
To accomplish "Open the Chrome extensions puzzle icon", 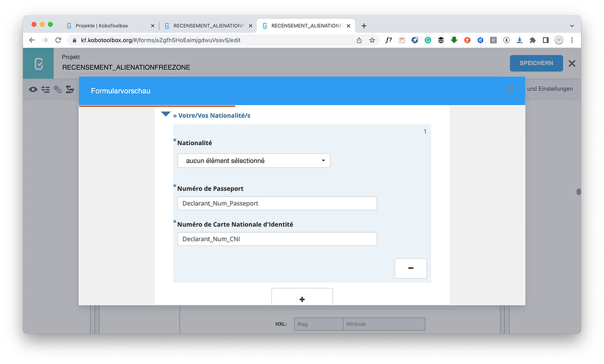I will (532, 40).
